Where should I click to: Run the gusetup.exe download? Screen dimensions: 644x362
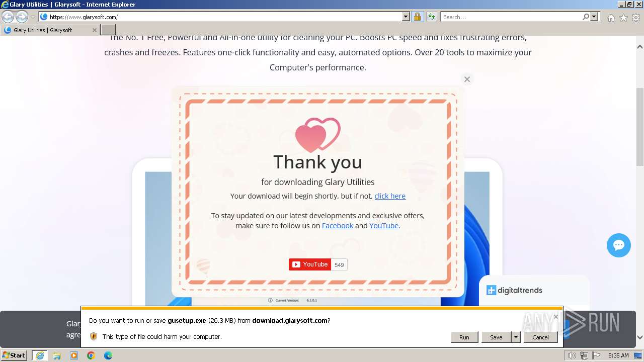pos(464,337)
